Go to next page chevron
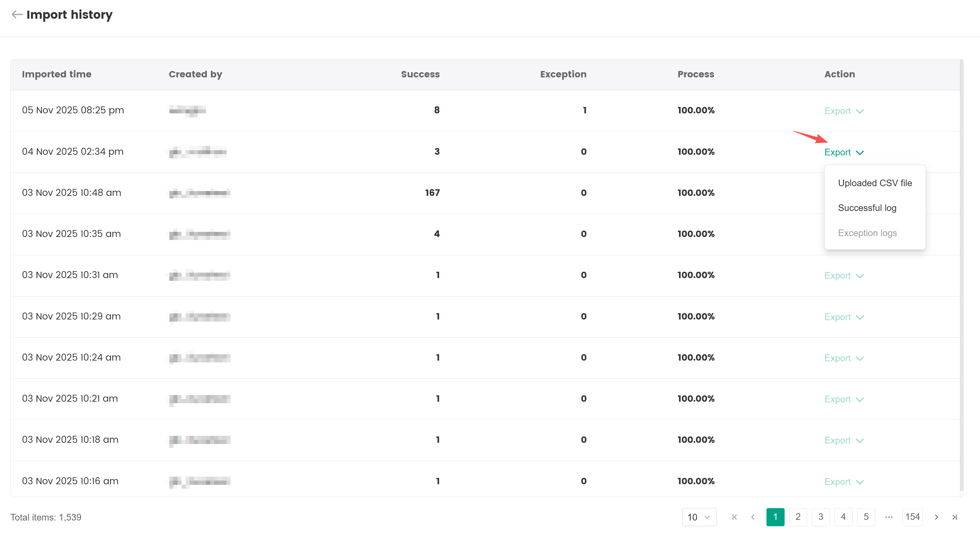Image resolution: width=980 pixels, height=535 pixels. (x=936, y=517)
